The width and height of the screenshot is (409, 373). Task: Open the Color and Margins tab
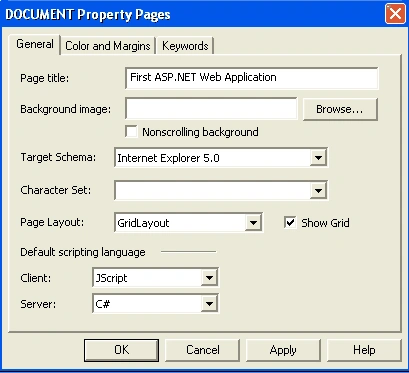[x=108, y=46]
